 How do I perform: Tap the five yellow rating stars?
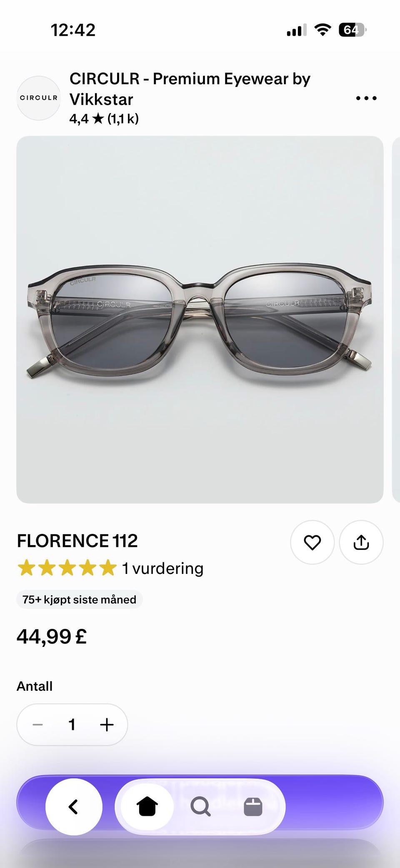point(67,568)
